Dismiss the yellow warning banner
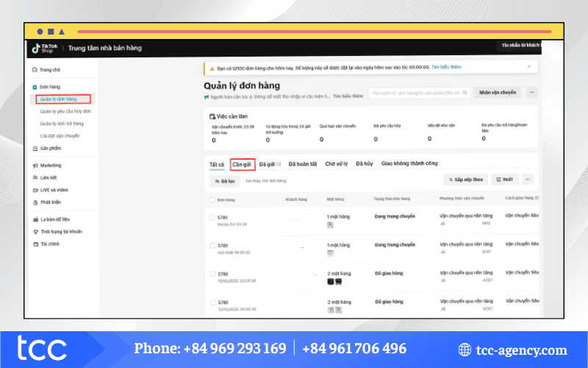588x368 pixels. click(528, 66)
